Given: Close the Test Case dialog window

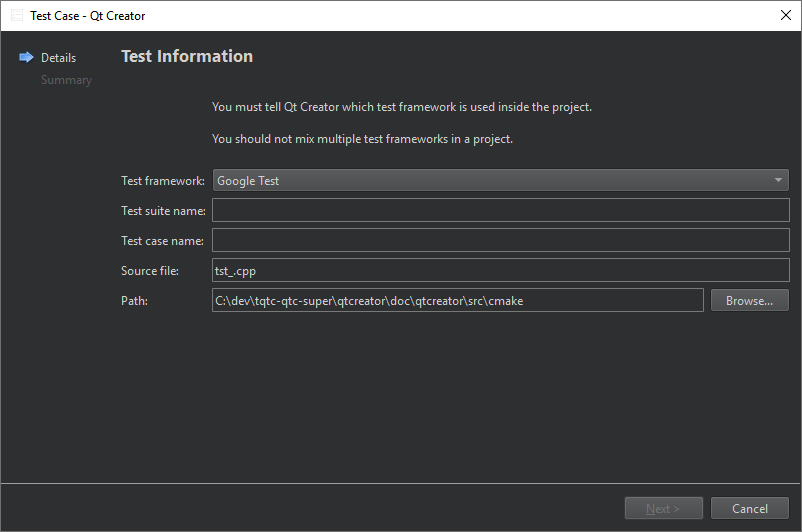Looking at the screenshot, I should 785,16.
